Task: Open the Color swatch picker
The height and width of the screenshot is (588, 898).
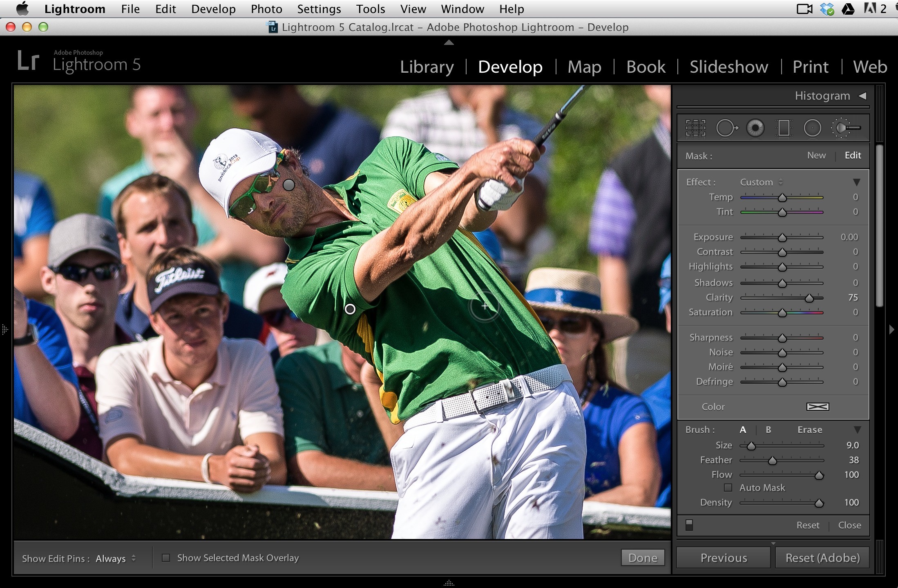Action: [818, 407]
